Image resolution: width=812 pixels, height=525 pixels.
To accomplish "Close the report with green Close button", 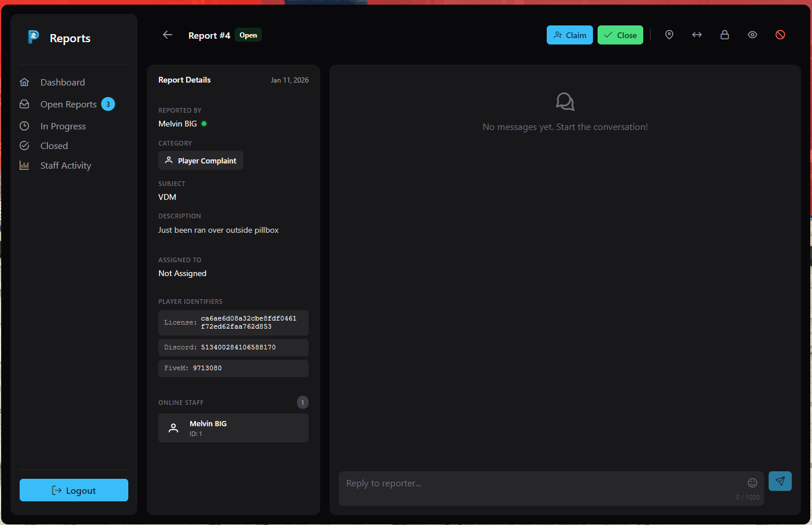I will point(620,35).
